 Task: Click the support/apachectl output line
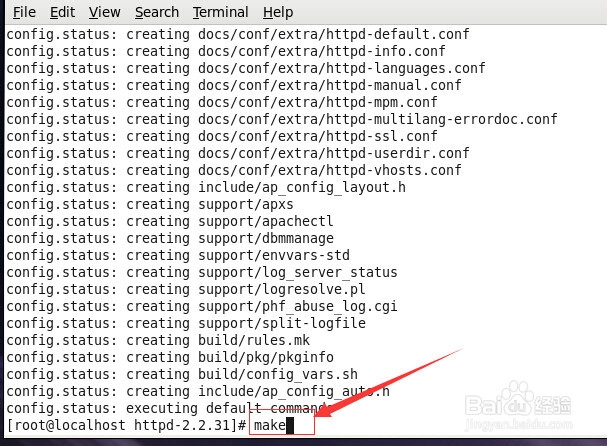coord(169,221)
